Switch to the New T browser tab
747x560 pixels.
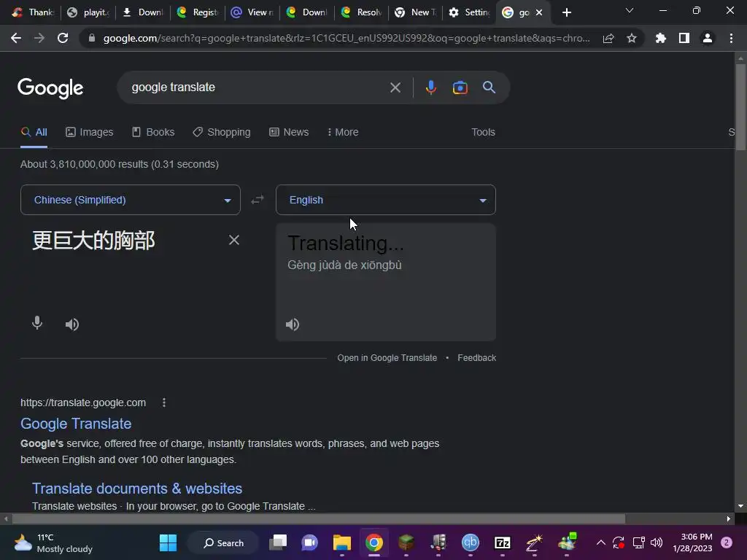417,12
